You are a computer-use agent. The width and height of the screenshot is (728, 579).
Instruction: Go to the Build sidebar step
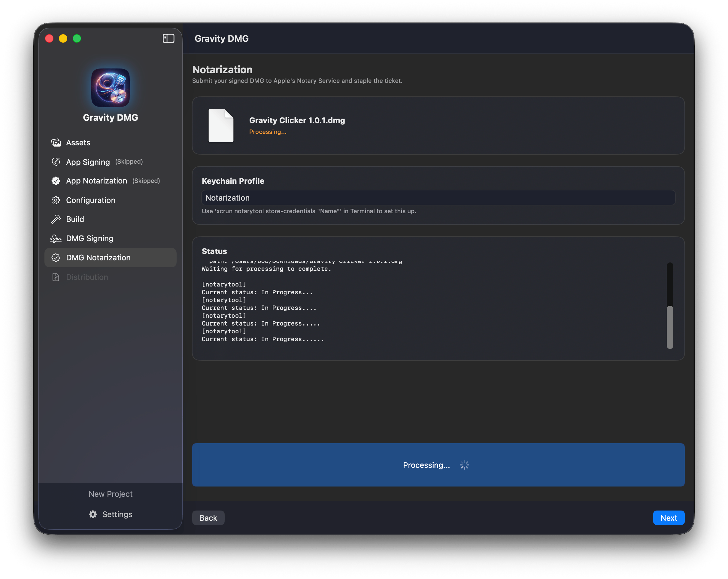[75, 219]
